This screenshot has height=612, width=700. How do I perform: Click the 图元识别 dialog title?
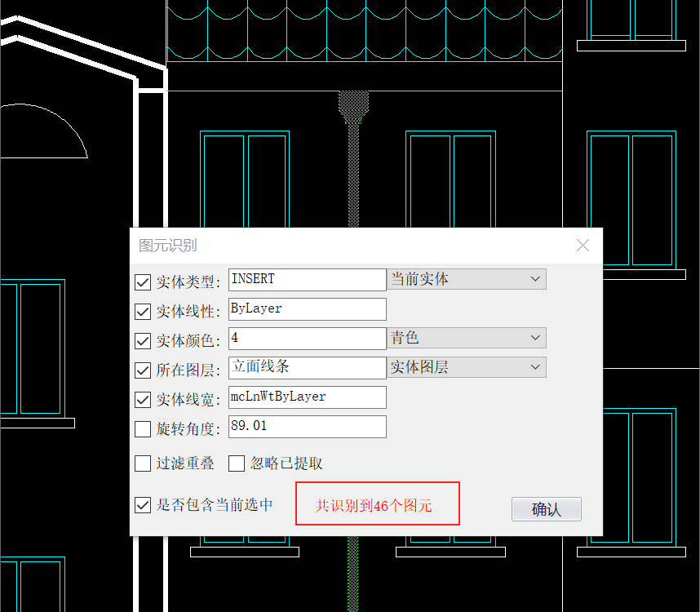coord(168,246)
